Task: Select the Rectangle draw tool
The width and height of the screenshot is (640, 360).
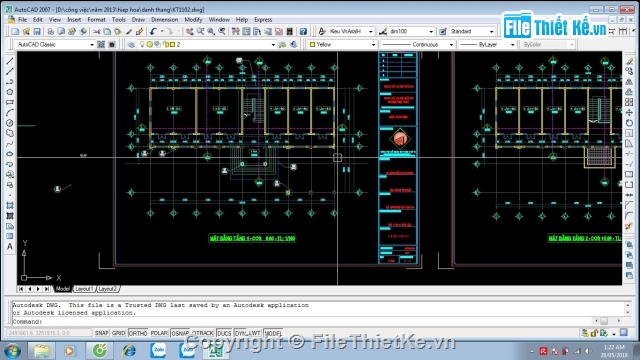Action: click(10, 102)
